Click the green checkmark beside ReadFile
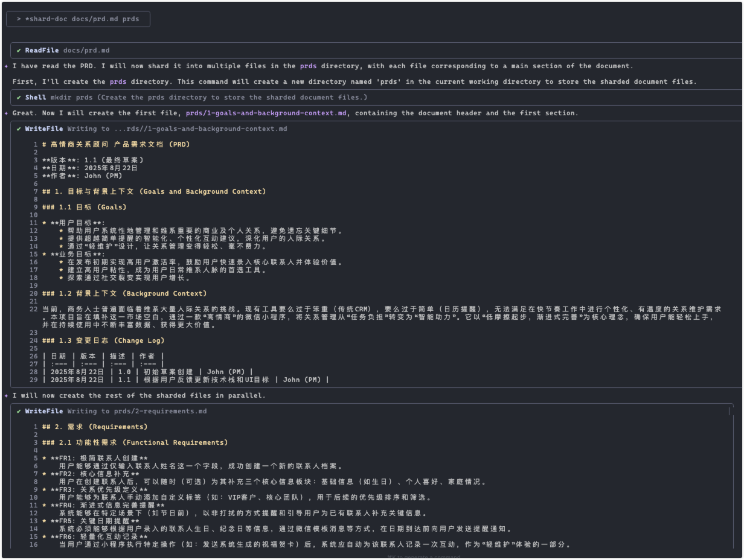The height and width of the screenshot is (560, 744). [19, 51]
